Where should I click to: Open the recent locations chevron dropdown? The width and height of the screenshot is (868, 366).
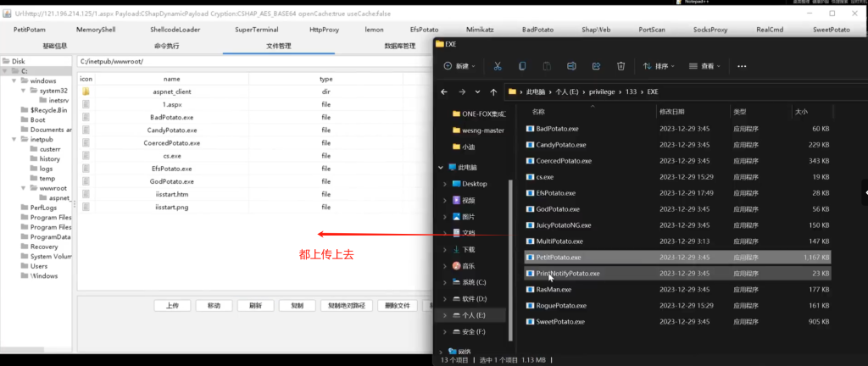tap(478, 91)
